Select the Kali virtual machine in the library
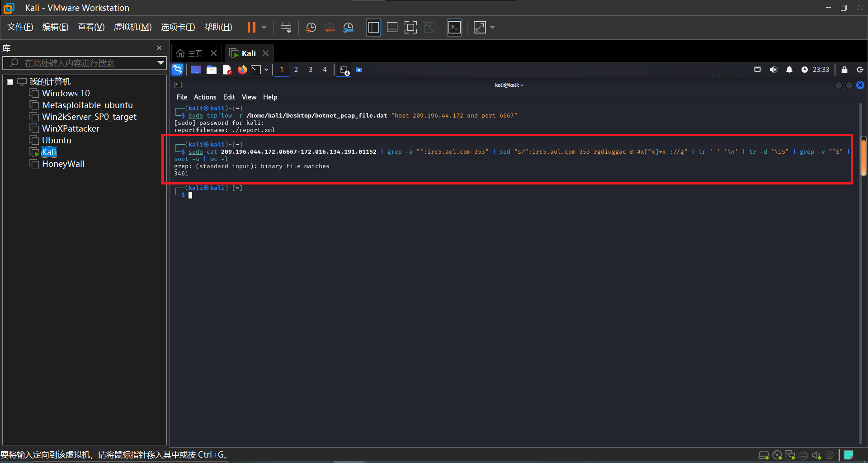The height and width of the screenshot is (463, 868). click(49, 152)
